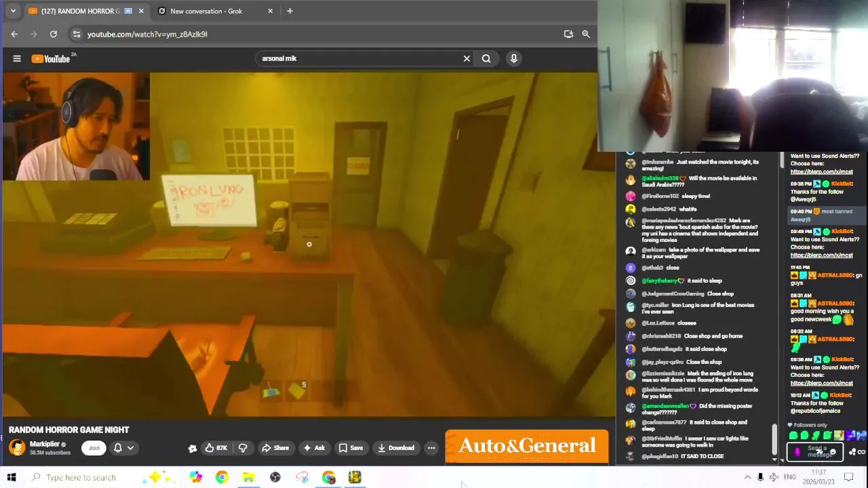Open Windows Start menu
This screenshot has height=488, width=868.
point(12,477)
